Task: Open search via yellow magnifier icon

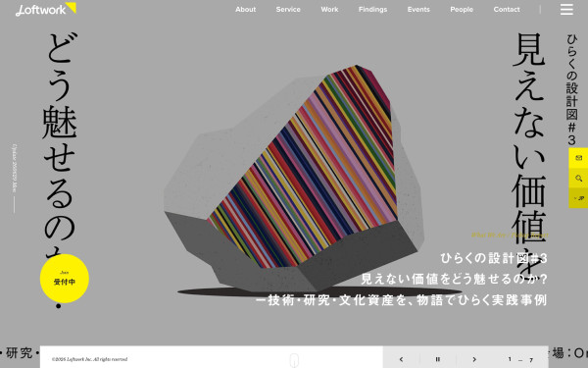Action: (x=578, y=179)
